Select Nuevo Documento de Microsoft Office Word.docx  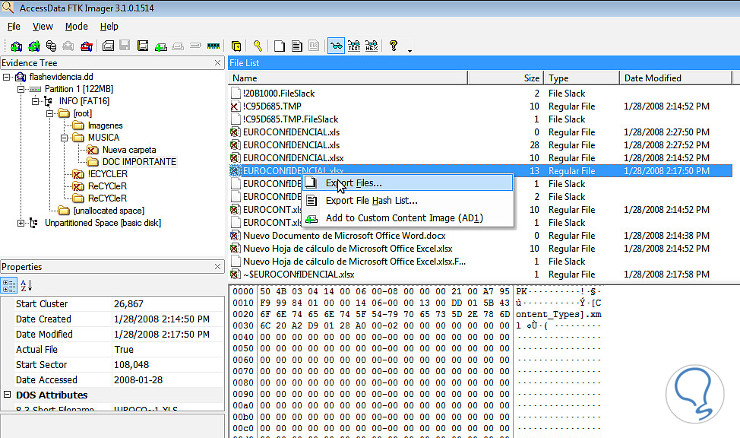(344, 236)
